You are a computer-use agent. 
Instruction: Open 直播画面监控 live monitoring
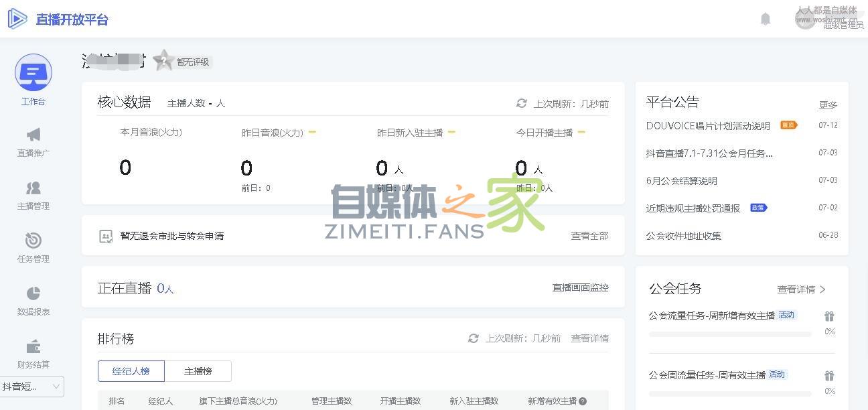[580, 287]
